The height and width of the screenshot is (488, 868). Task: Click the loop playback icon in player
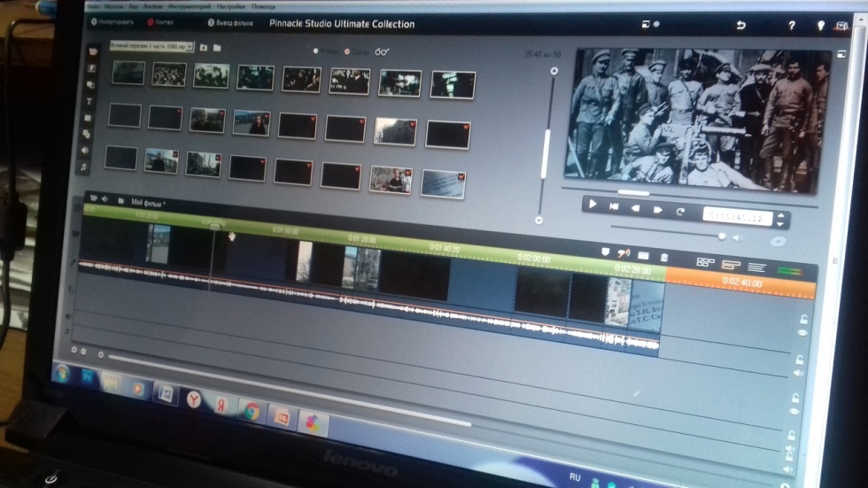pos(680,211)
